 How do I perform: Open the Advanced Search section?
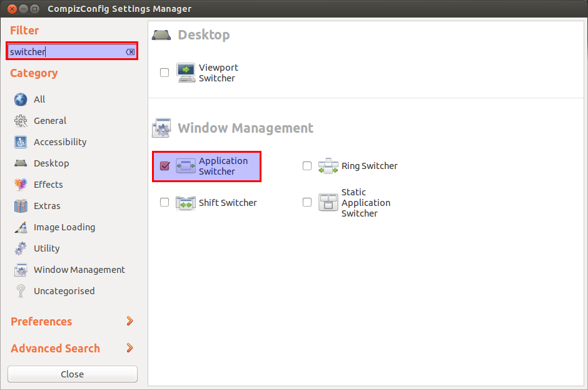(55, 349)
